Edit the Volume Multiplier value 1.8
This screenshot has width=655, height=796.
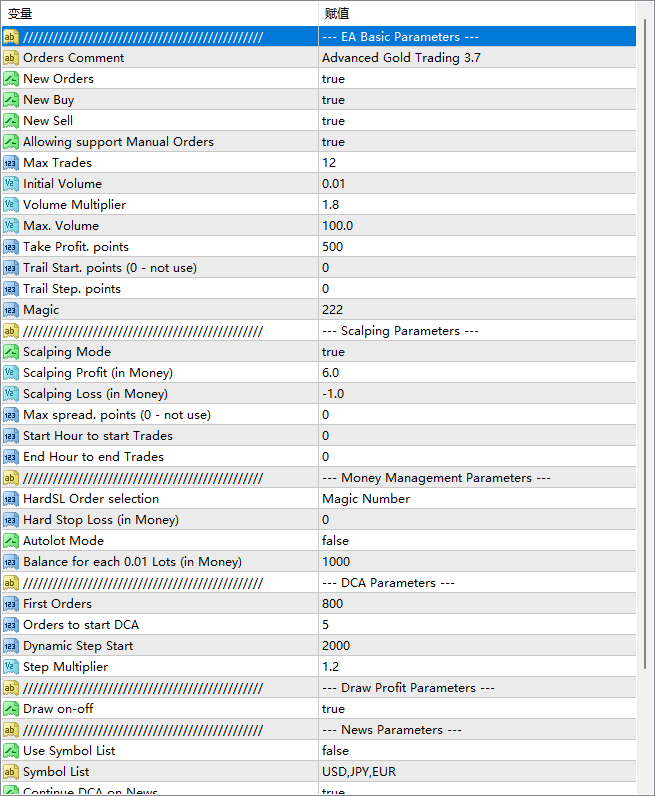point(477,205)
